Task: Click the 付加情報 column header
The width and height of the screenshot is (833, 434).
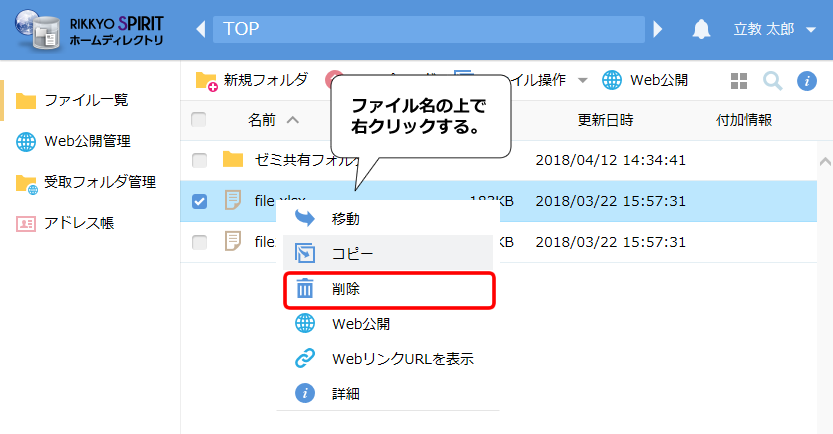Action: [744, 120]
